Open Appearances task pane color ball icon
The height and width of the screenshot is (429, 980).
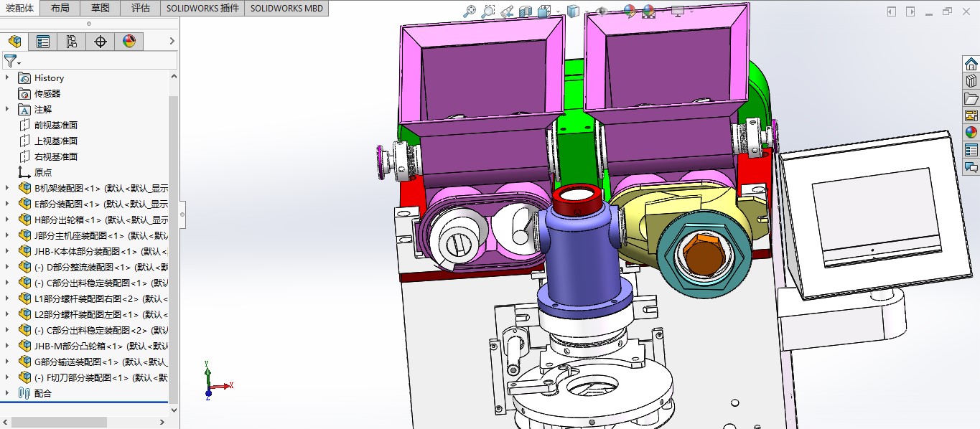971,133
